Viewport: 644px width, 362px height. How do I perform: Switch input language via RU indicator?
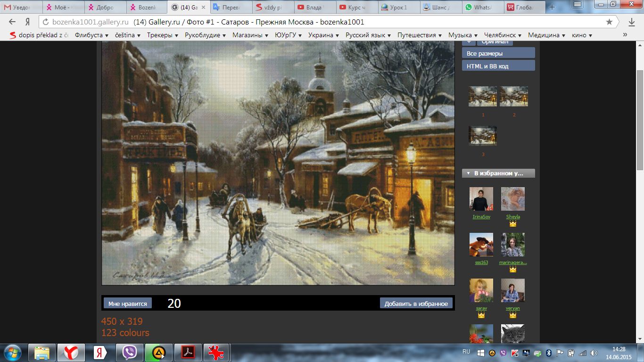coord(466,352)
